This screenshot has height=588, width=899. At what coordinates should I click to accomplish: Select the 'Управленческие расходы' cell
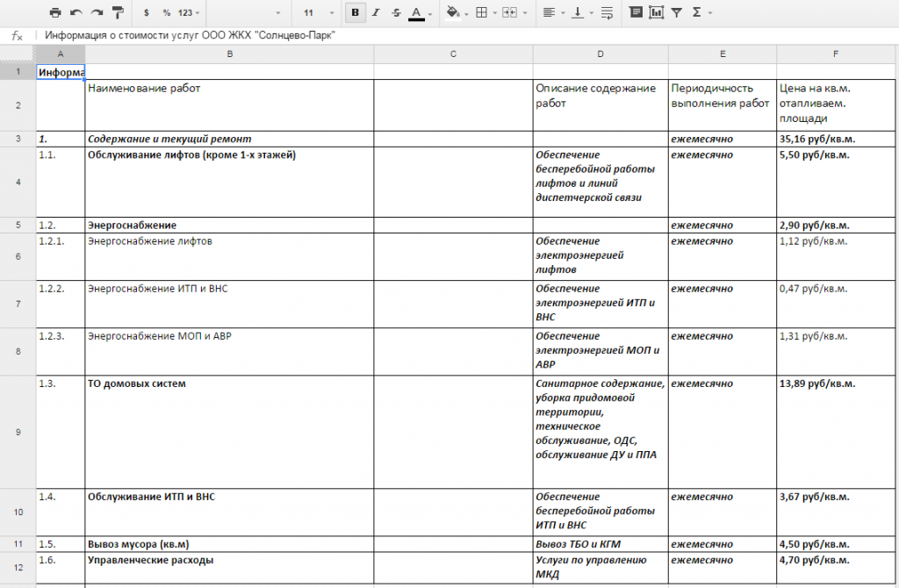(229, 568)
